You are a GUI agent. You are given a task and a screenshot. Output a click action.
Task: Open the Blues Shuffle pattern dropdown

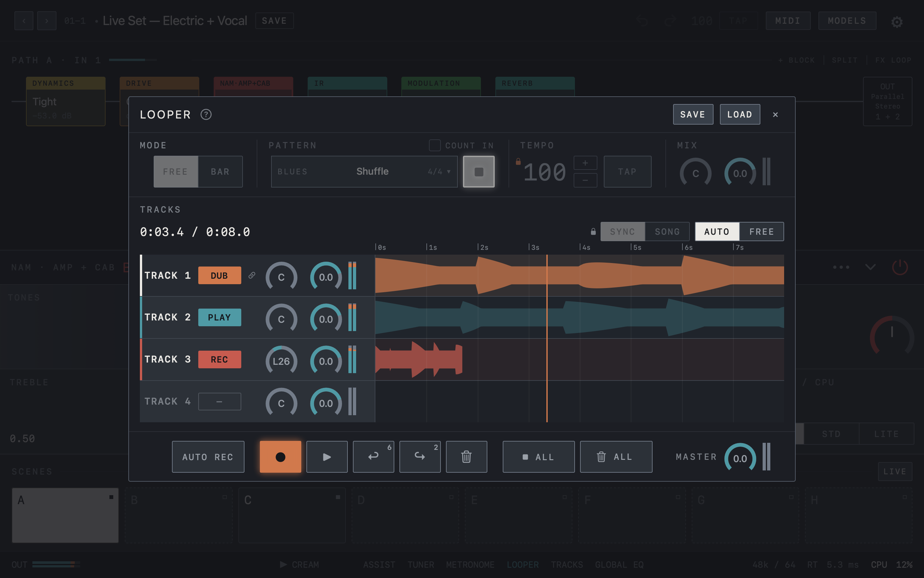(x=364, y=172)
